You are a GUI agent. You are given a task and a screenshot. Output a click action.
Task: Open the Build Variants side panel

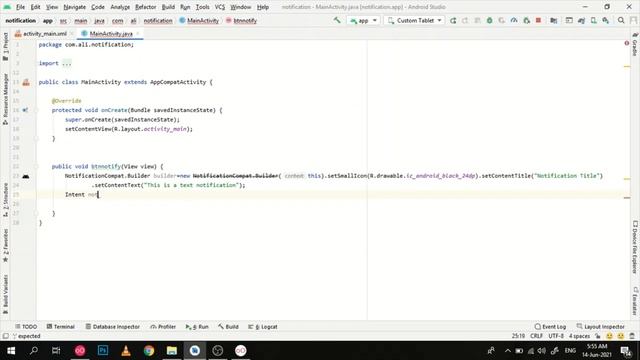[5, 294]
